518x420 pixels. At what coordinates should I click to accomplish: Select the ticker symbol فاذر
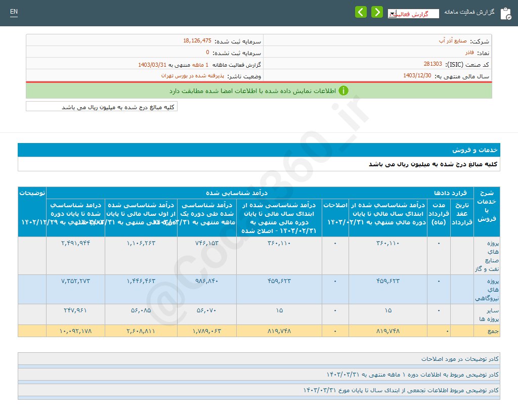tap(469, 52)
